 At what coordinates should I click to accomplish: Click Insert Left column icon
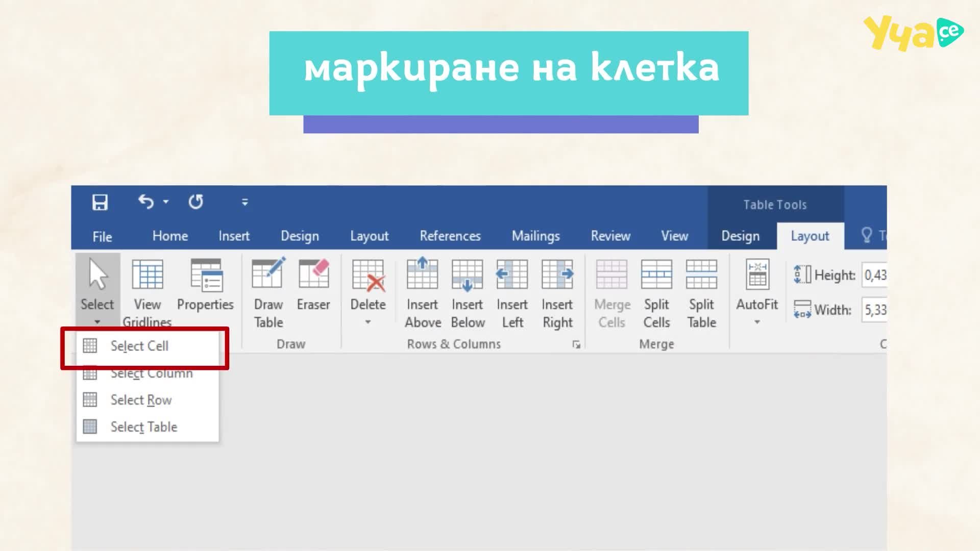click(512, 274)
